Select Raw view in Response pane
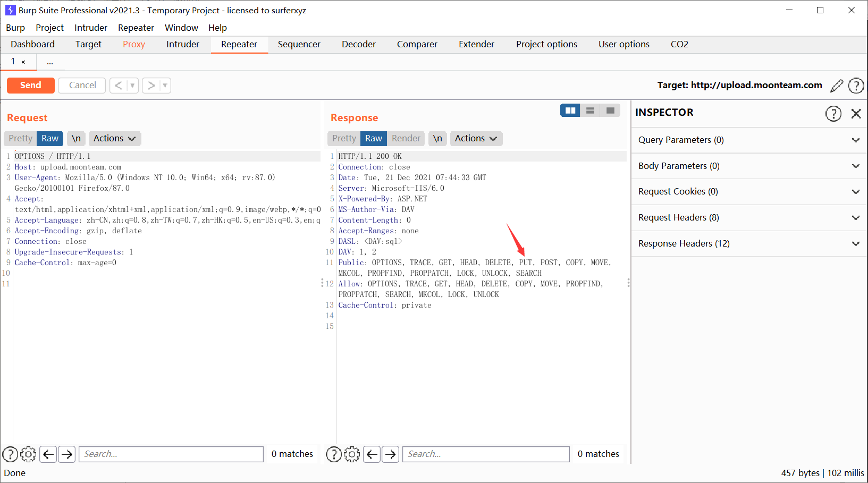The width and height of the screenshot is (868, 483). click(374, 138)
